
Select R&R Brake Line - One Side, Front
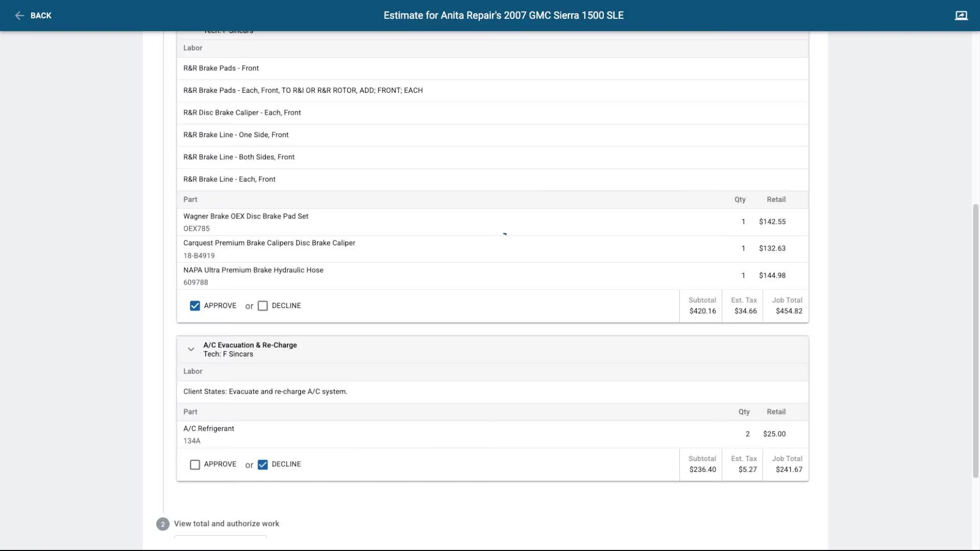[x=493, y=135]
